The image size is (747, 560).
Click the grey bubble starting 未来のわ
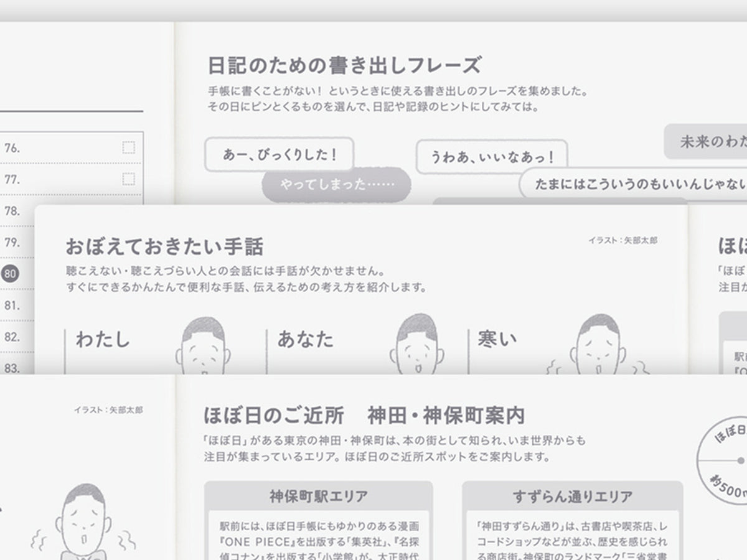point(706,141)
